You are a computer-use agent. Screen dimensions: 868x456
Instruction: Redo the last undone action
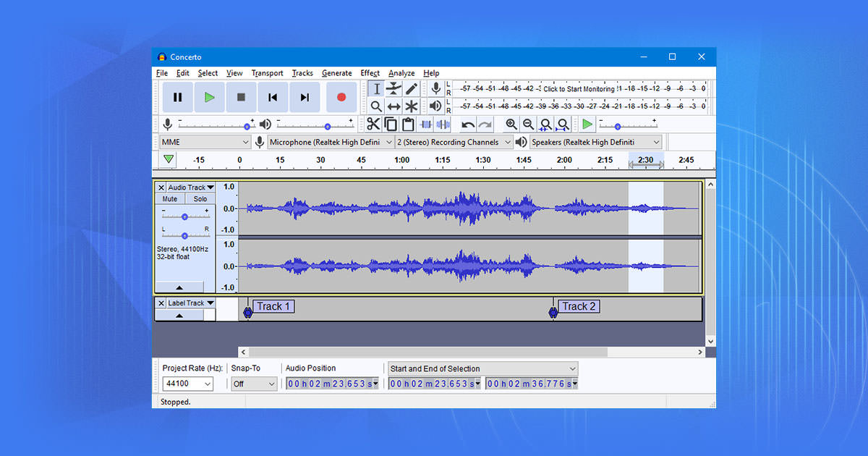click(485, 124)
